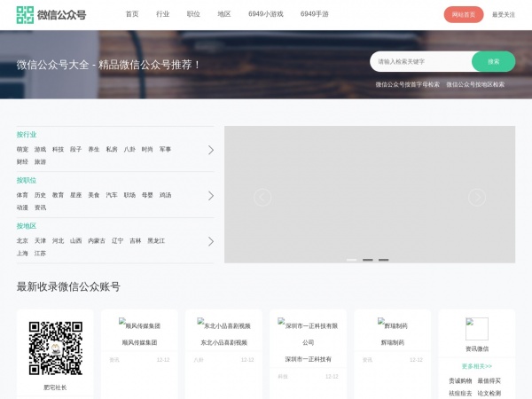The image size is (532, 399).
Task: Open the 辉瑞制药 account card title
Action: coord(393,342)
